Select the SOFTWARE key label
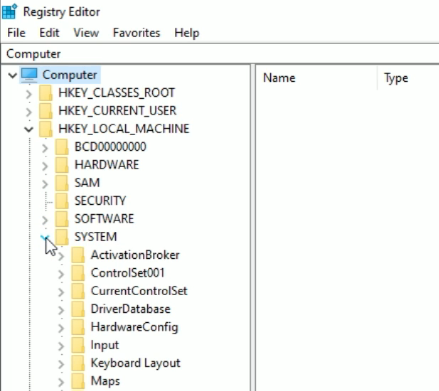This screenshot has width=439, height=391. coord(104,219)
